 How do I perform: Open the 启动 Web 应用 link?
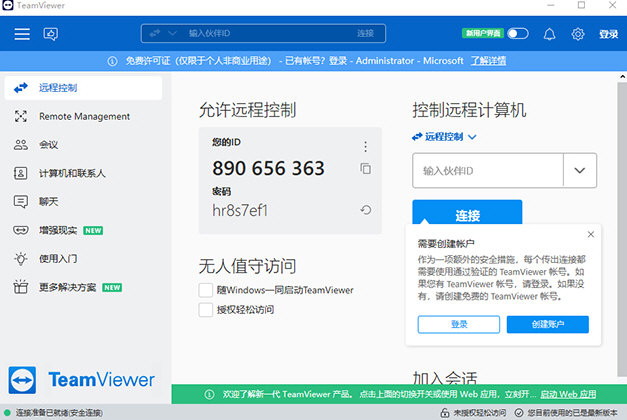click(568, 394)
